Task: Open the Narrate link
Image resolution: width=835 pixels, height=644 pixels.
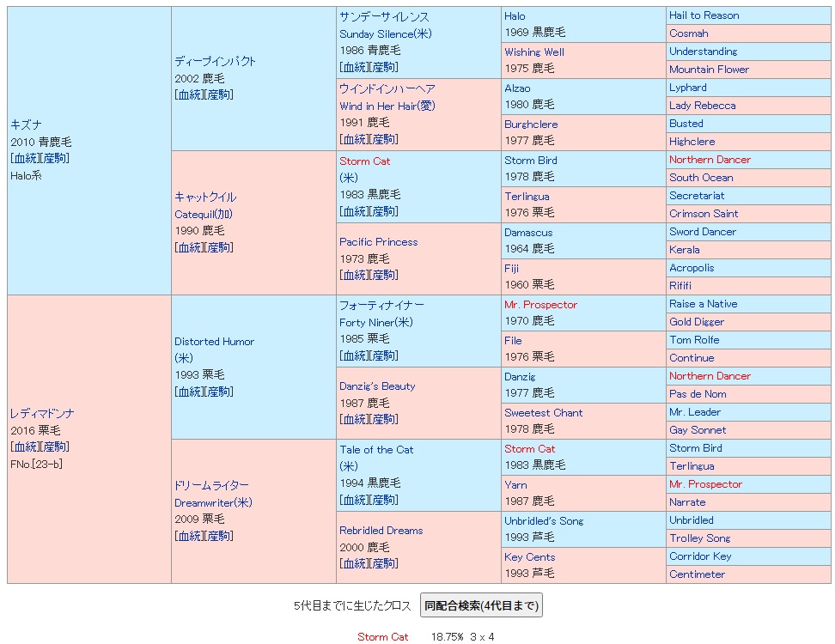Action: (687, 502)
